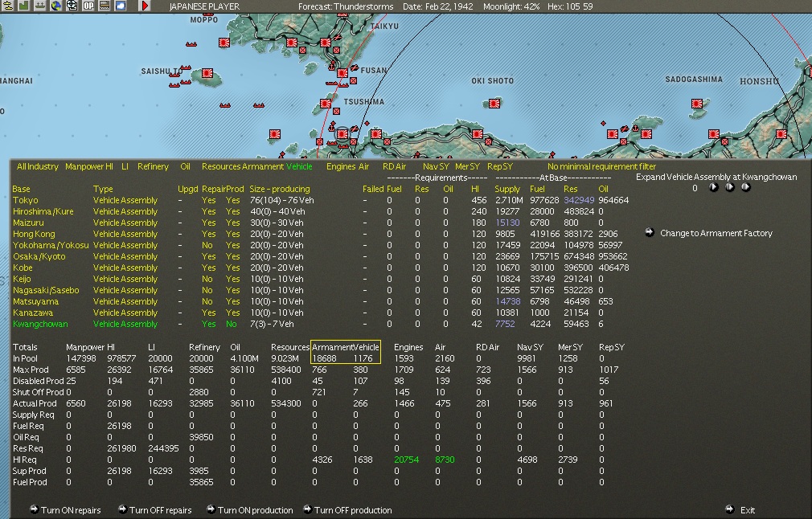Click third expand arrow for Kwangchowan
812x519 pixels.
click(746, 188)
